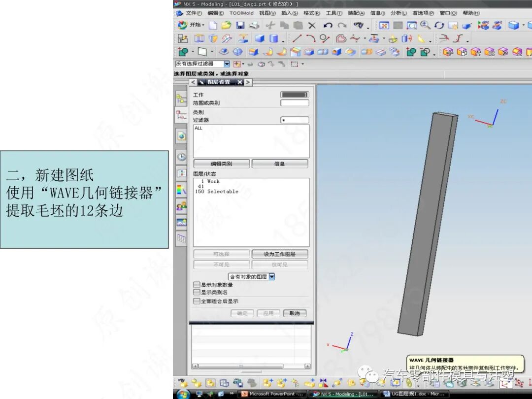Viewport: 532px width, 399px height.
Task: Open the selection filter dropdown
Action: point(227,64)
